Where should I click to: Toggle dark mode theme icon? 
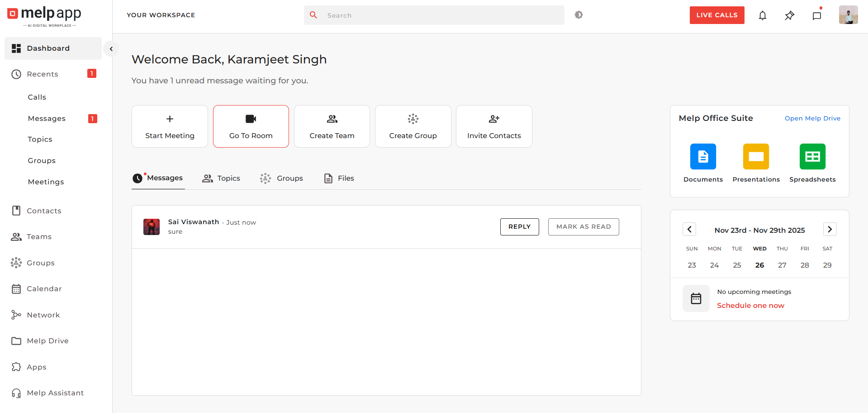pyautogui.click(x=579, y=15)
